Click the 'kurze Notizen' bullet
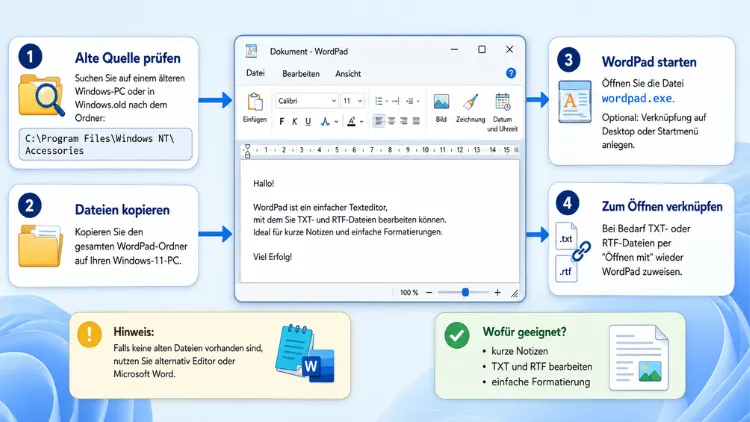The image size is (750, 422). [519, 351]
